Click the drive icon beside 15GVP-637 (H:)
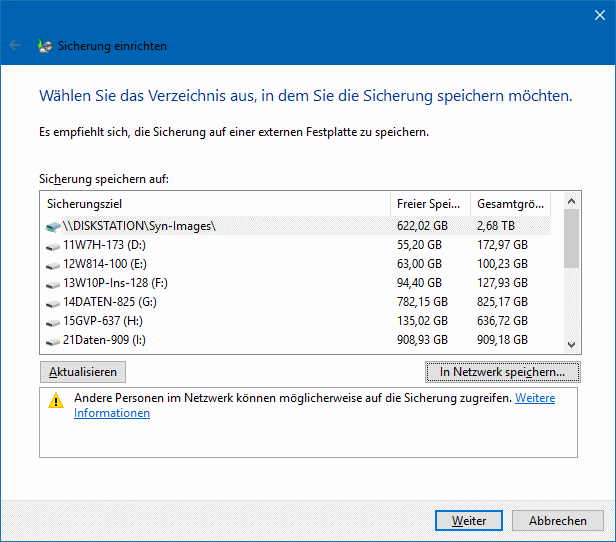This screenshot has height=542, width=616. [x=53, y=321]
